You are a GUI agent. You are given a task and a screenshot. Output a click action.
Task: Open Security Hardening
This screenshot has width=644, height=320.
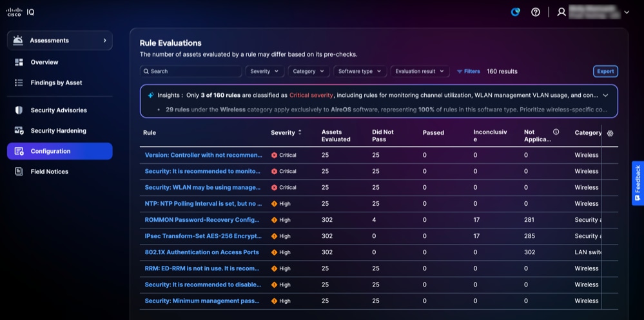coord(59,130)
